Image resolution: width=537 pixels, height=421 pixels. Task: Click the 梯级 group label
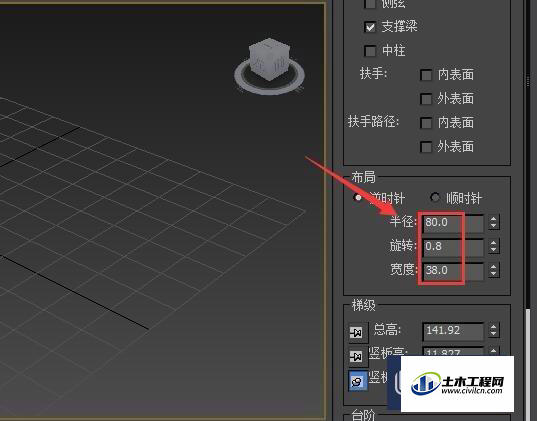(x=363, y=305)
